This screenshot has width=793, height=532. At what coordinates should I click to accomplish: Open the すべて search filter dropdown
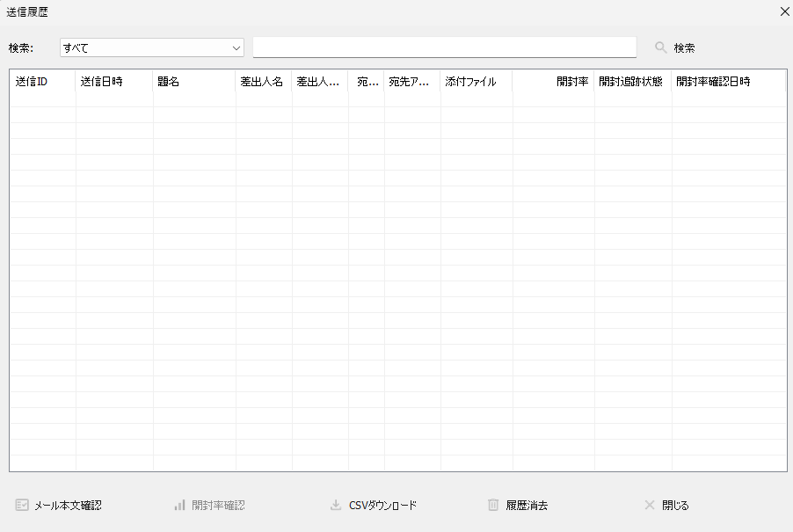point(152,48)
